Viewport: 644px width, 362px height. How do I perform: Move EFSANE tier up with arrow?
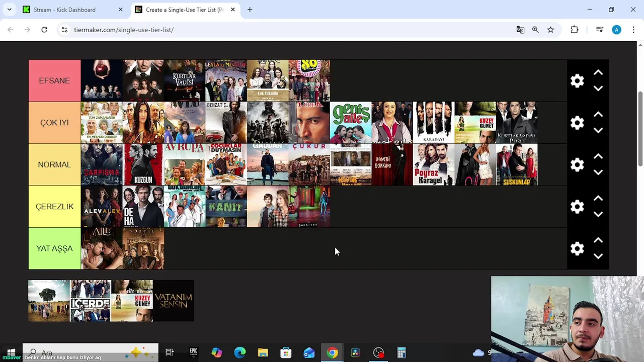pyautogui.click(x=598, y=73)
